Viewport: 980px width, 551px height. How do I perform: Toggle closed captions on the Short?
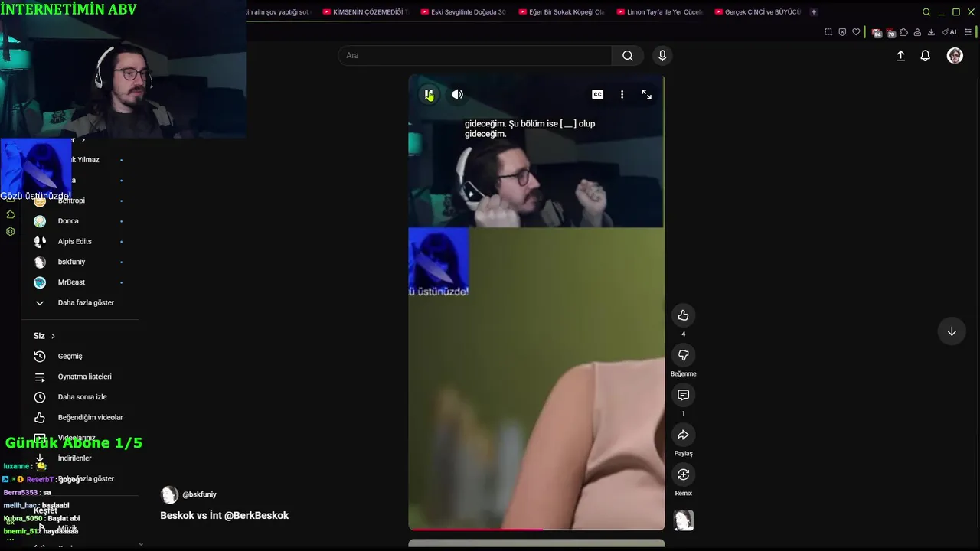(x=597, y=94)
